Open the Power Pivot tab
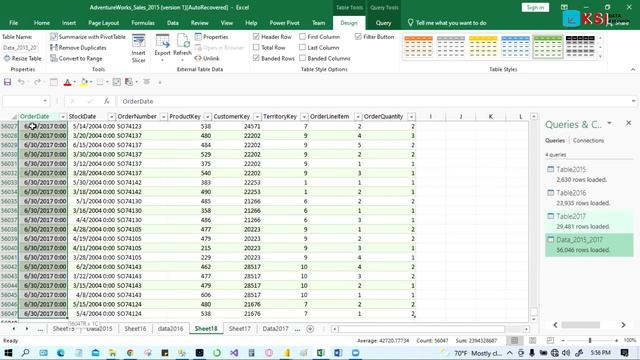The image size is (640, 360). click(284, 23)
